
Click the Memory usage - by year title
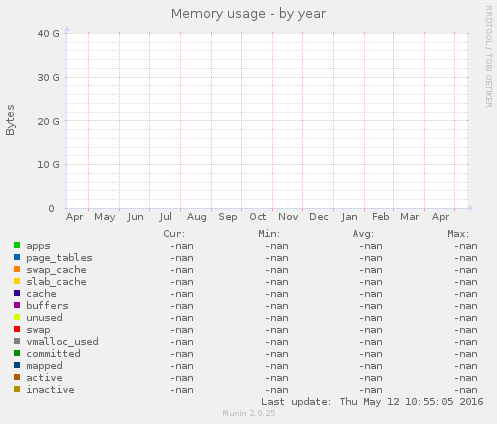pos(248,14)
